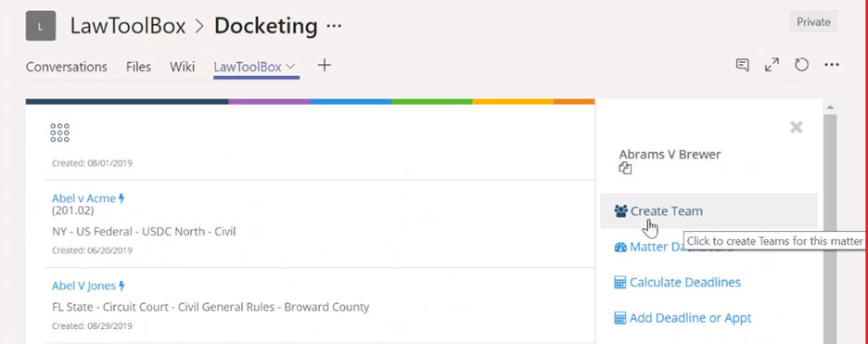Open the nine-dot grid menu icon
This screenshot has width=868, height=344.
point(59,133)
